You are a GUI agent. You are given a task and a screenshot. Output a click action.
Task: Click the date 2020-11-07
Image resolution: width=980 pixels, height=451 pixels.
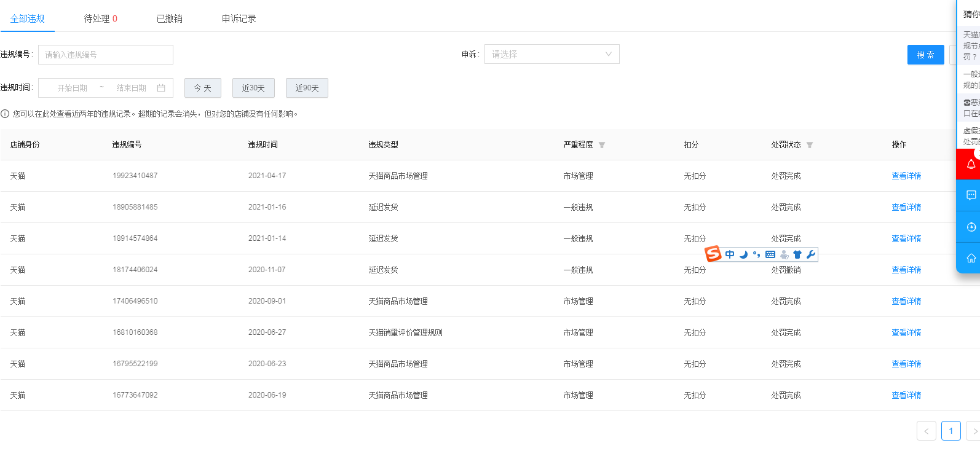(267, 270)
